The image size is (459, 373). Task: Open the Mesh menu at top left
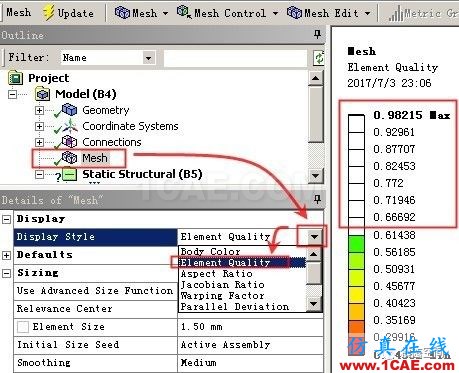[18, 13]
